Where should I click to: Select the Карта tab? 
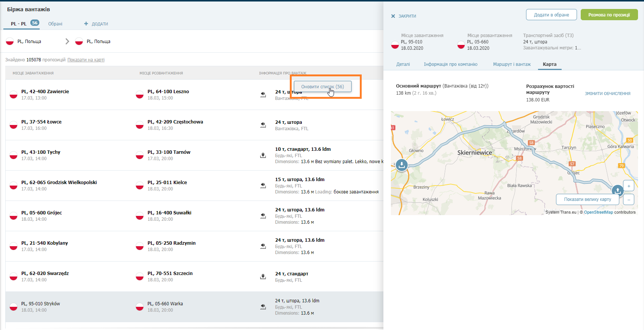550,64
